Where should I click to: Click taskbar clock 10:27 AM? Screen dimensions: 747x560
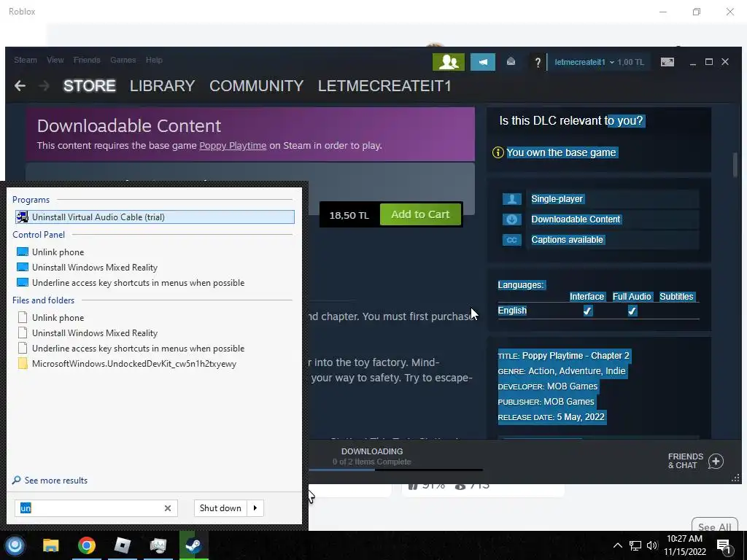click(x=684, y=539)
